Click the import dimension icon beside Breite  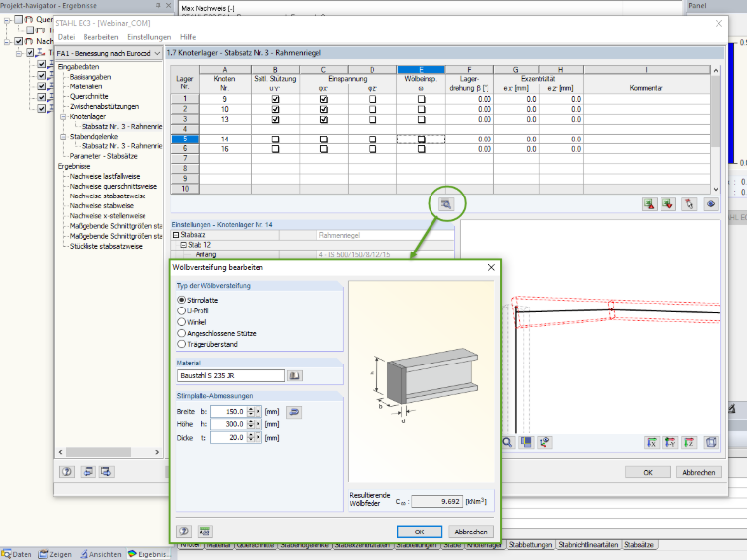click(295, 412)
